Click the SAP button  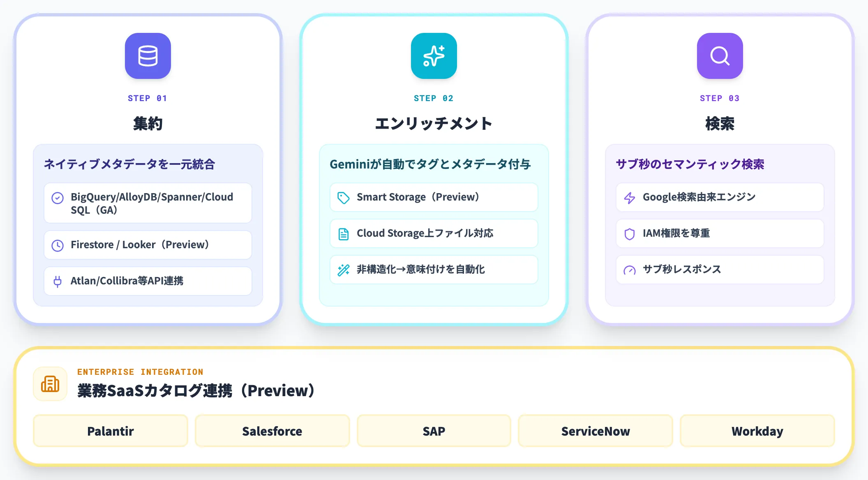click(x=434, y=431)
